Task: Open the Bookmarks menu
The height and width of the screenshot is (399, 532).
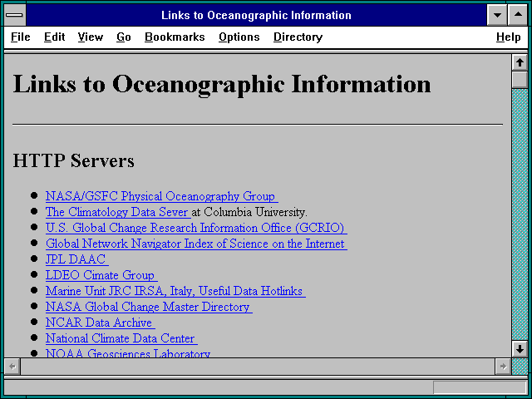Action: coord(175,37)
